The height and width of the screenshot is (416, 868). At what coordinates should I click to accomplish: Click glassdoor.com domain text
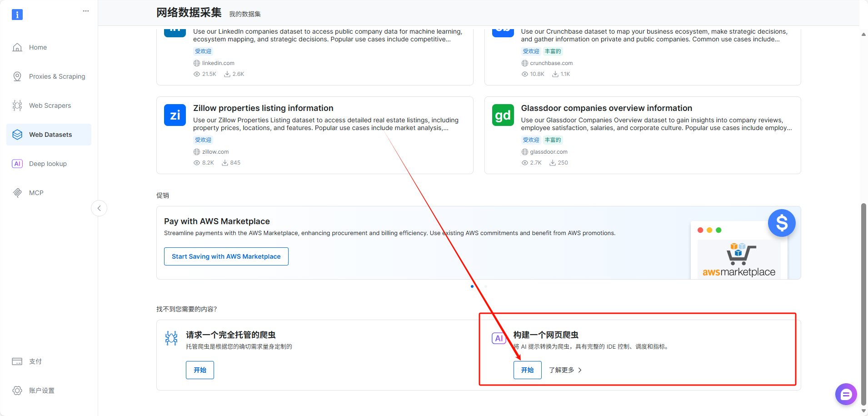[x=549, y=152]
